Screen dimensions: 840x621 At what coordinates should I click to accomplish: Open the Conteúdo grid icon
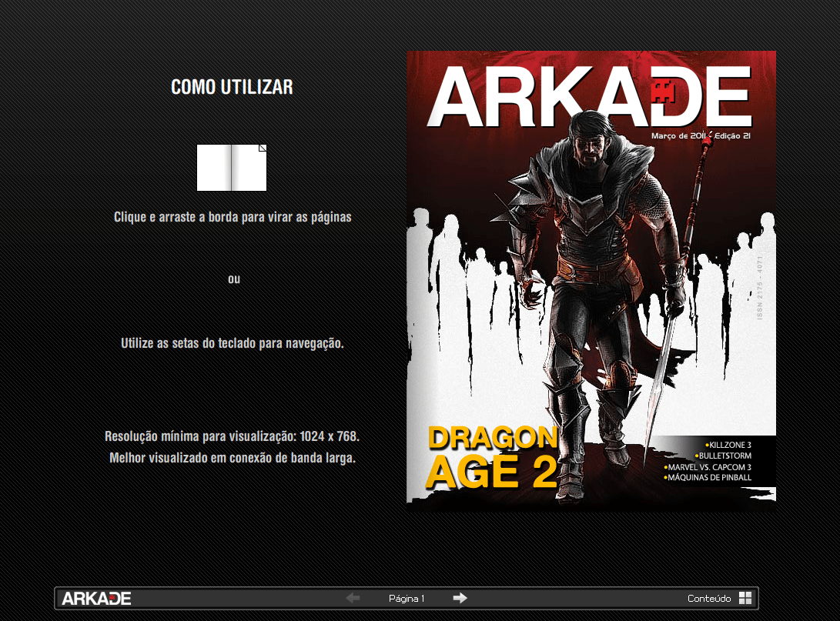click(x=745, y=598)
